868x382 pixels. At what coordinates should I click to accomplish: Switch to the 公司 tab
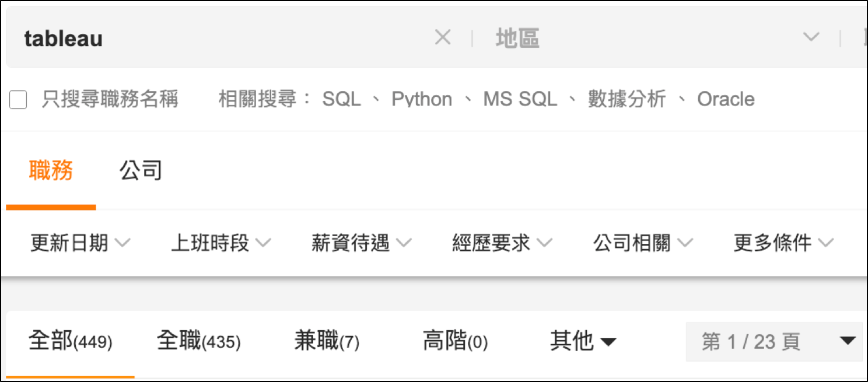(140, 170)
